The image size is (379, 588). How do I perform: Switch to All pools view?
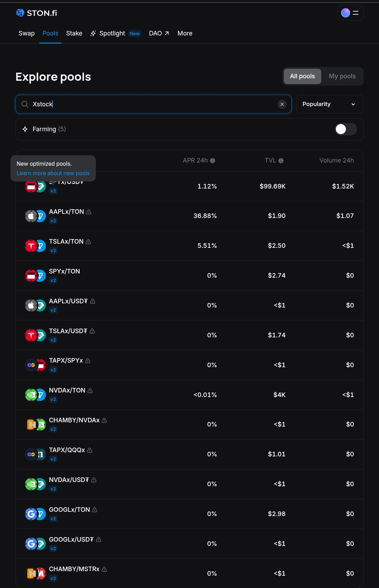[x=302, y=76]
